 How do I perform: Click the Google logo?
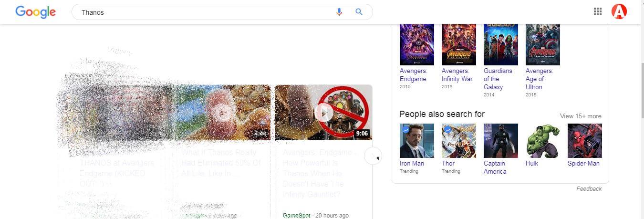(x=36, y=12)
